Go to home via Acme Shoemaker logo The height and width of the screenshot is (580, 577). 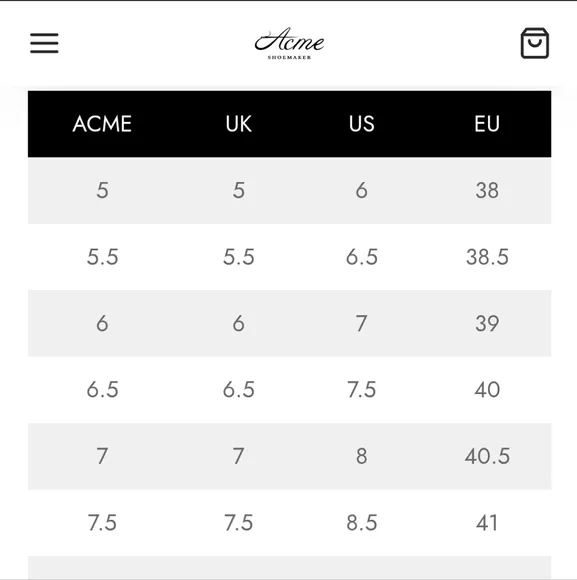point(289,43)
